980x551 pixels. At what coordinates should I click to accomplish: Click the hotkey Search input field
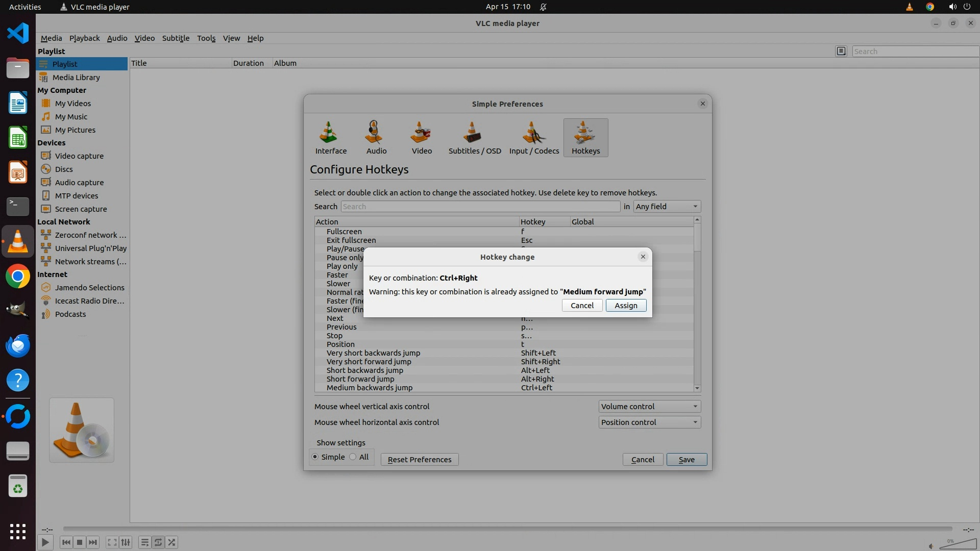point(480,207)
